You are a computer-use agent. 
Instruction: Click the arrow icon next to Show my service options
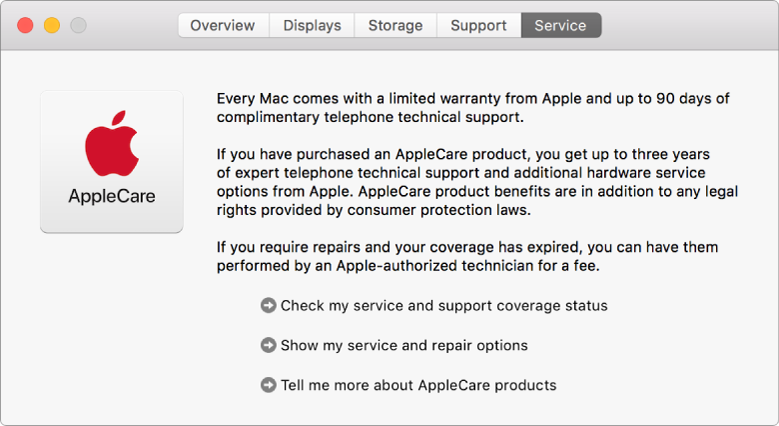click(268, 345)
